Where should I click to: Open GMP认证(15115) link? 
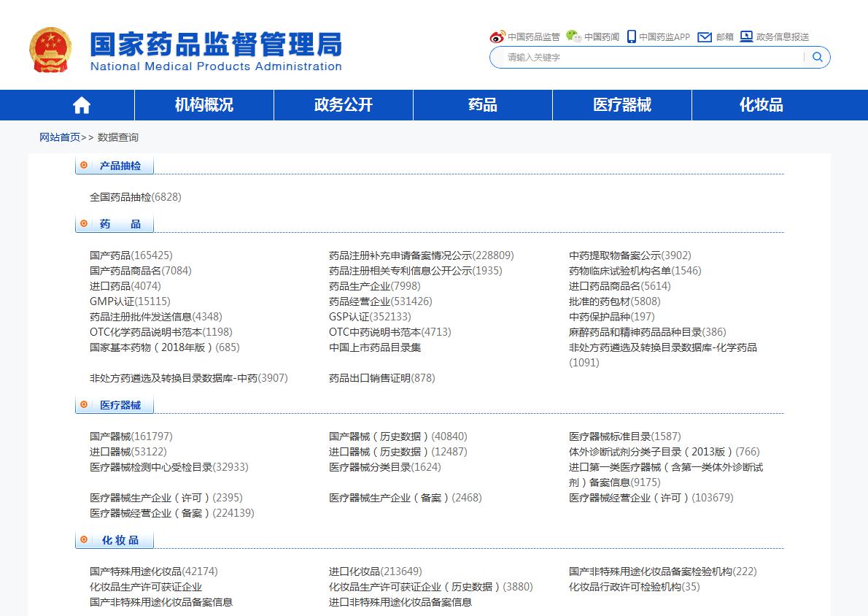(x=130, y=301)
